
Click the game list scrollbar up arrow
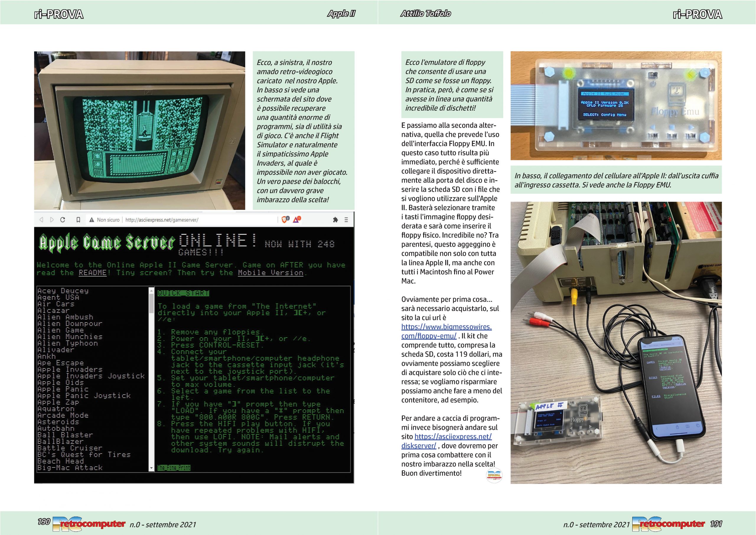coord(151,291)
